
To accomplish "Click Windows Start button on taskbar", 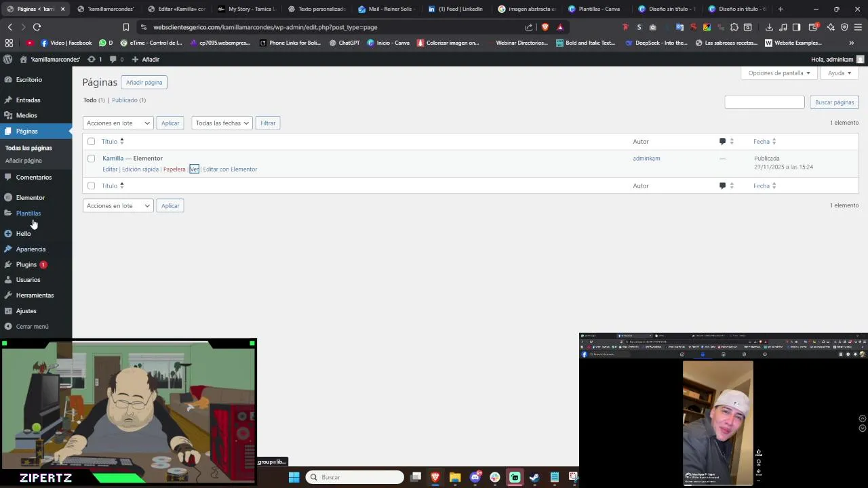I will pos(294,477).
